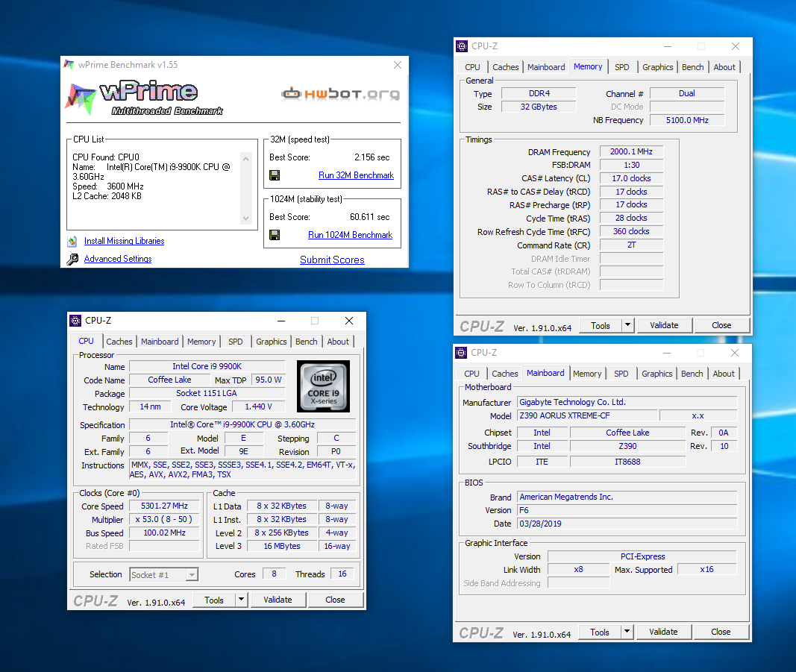Viewport: 796px width, 672px height.
Task: Open the Tools dropdown arrow in Mainboard window
Action: 627,632
